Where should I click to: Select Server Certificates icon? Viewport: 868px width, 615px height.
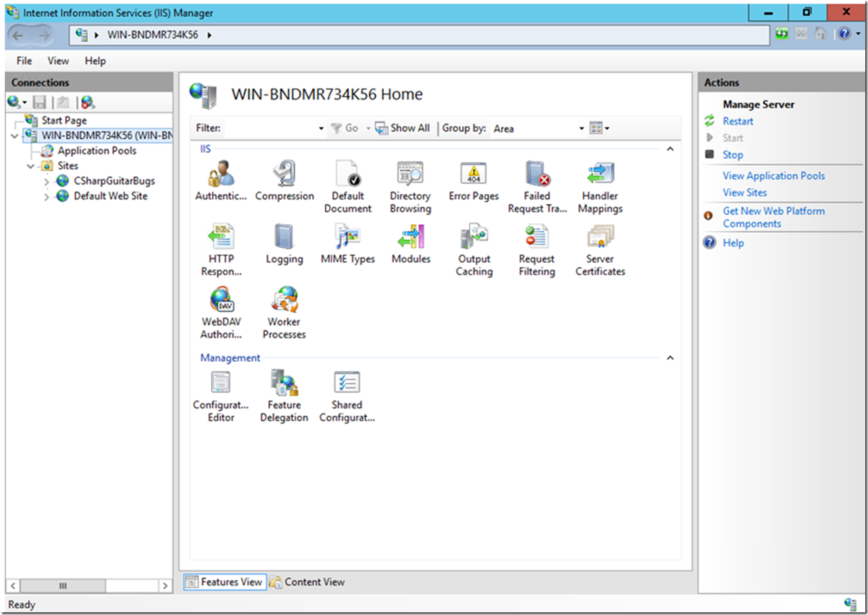coord(600,250)
